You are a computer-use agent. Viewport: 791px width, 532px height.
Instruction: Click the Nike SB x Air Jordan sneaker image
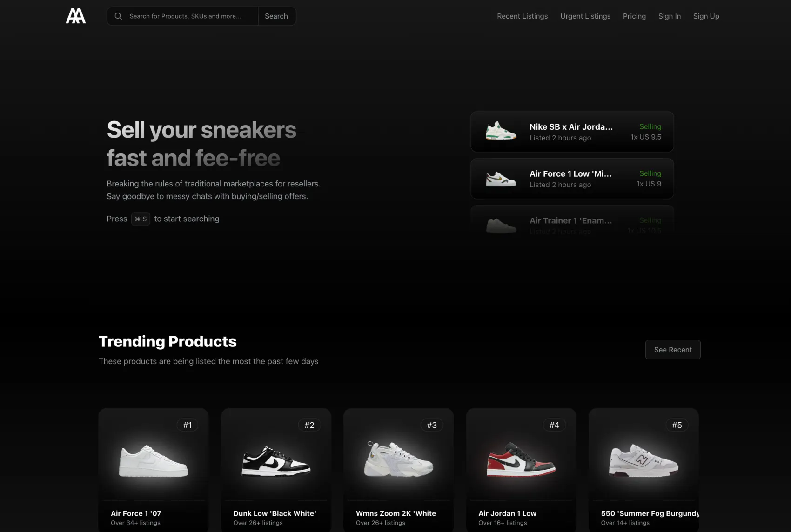[x=501, y=132]
